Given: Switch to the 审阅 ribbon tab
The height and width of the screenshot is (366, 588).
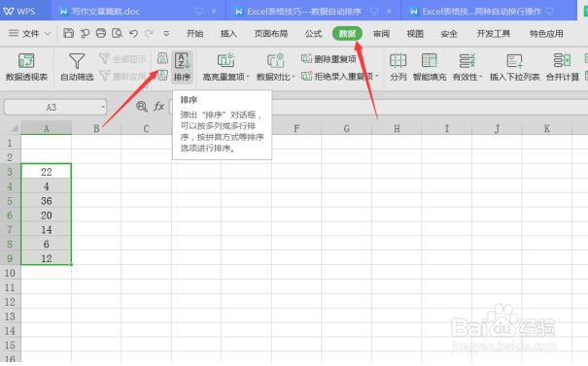Looking at the screenshot, I should pyautogui.click(x=381, y=34).
